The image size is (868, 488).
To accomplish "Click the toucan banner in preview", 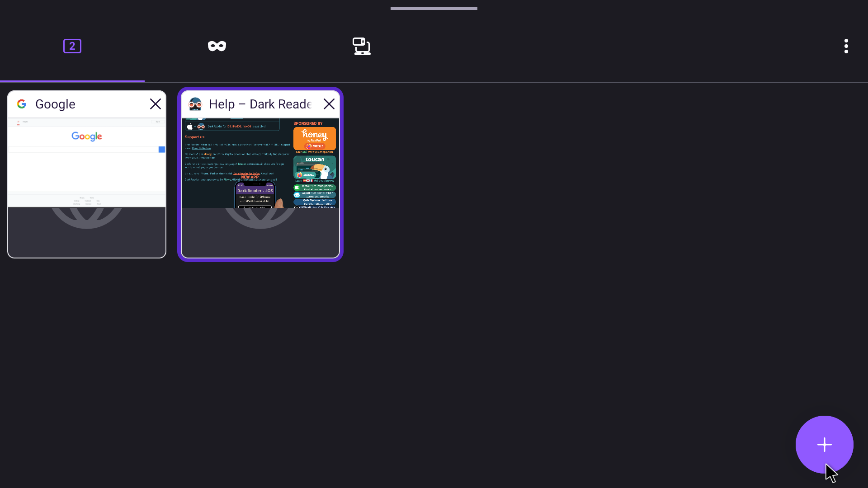I will click(x=314, y=168).
